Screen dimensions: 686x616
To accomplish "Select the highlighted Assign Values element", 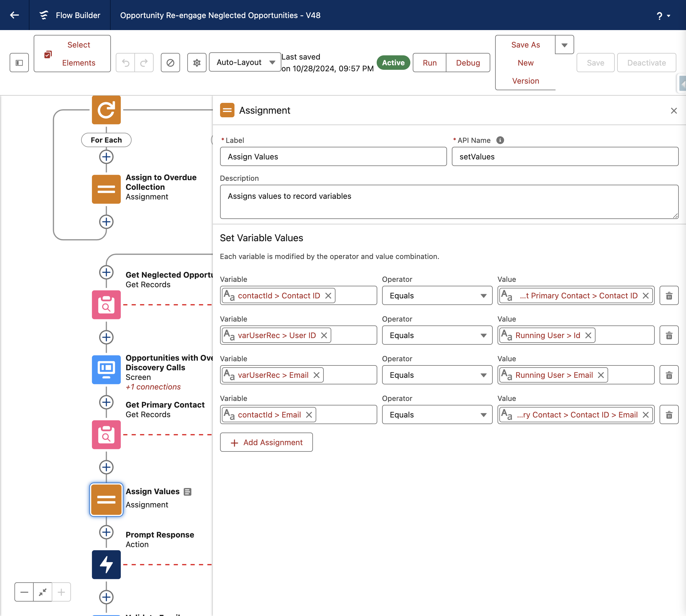I will click(x=106, y=500).
